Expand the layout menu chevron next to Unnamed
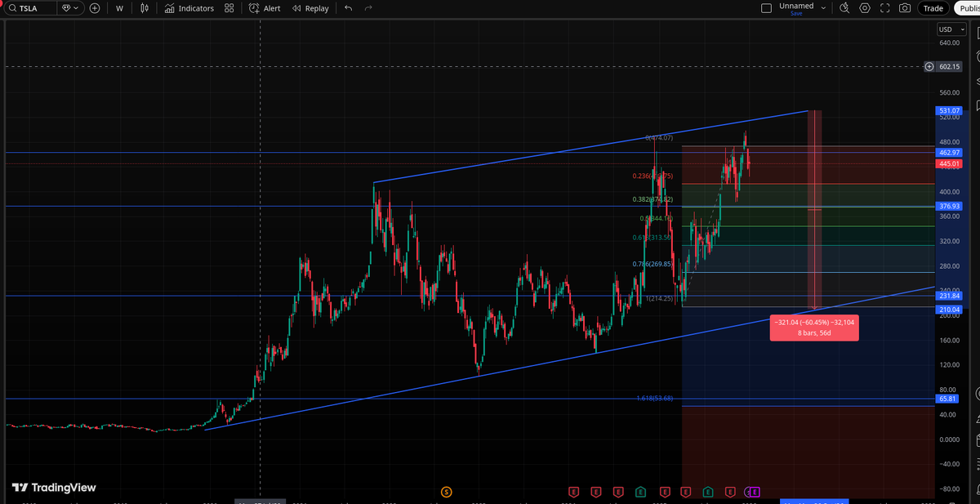This screenshot has height=504, width=980. pyautogui.click(x=823, y=8)
